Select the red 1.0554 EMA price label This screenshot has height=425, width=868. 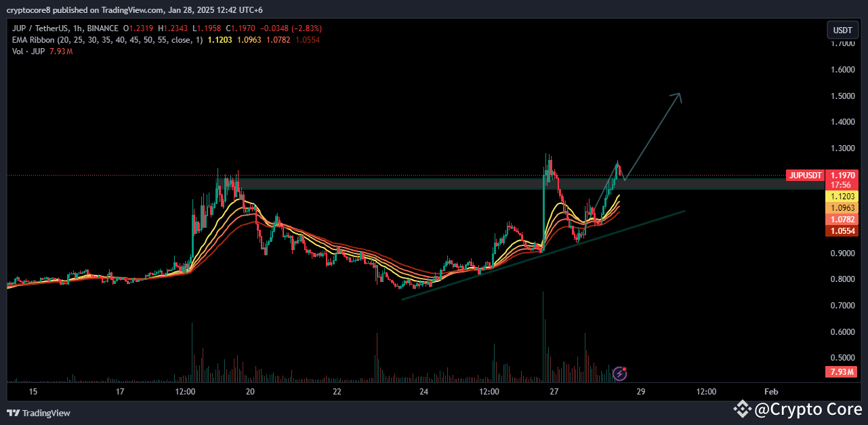842,230
